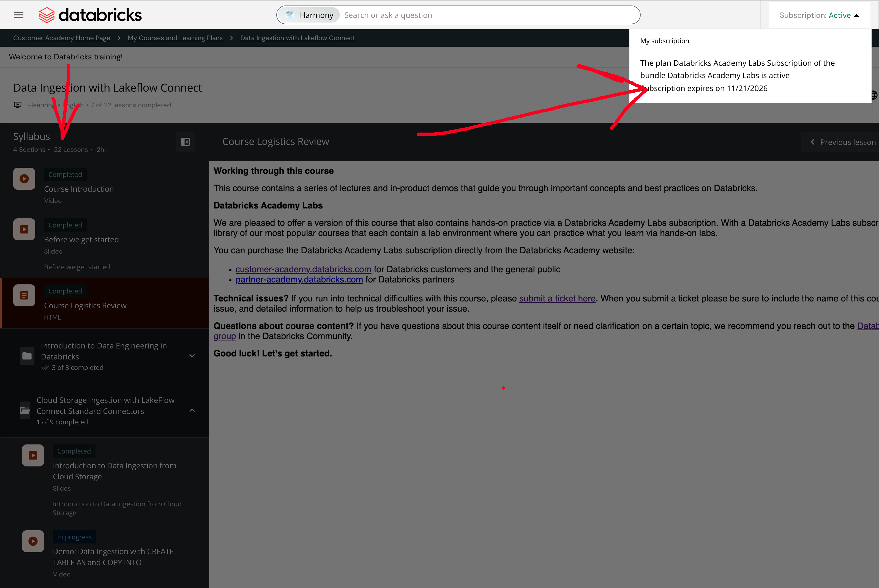Image resolution: width=879 pixels, height=588 pixels.
Task: Go to Customer Academy Home Page breadcrumb
Action: 62,38
